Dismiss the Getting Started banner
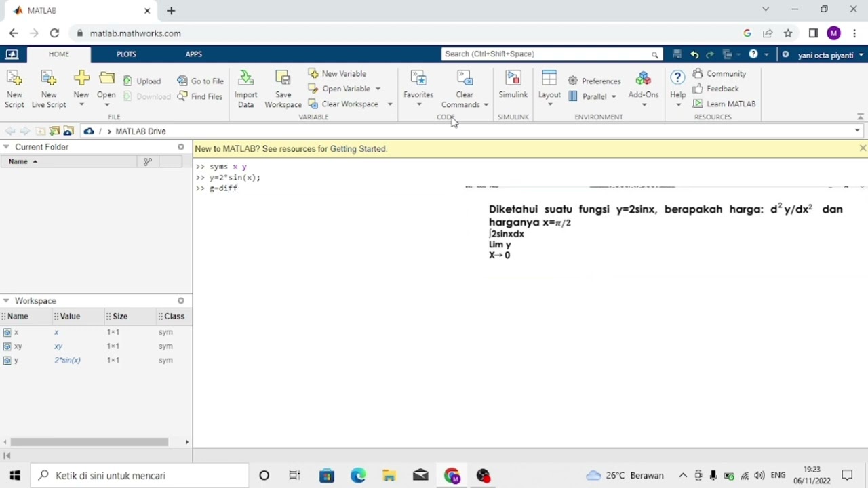 point(862,148)
